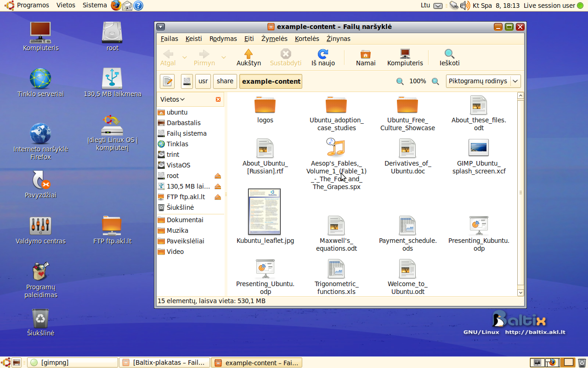Toggle the text location entry edit button
Screen dimensions: 588x368
click(167, 81)
